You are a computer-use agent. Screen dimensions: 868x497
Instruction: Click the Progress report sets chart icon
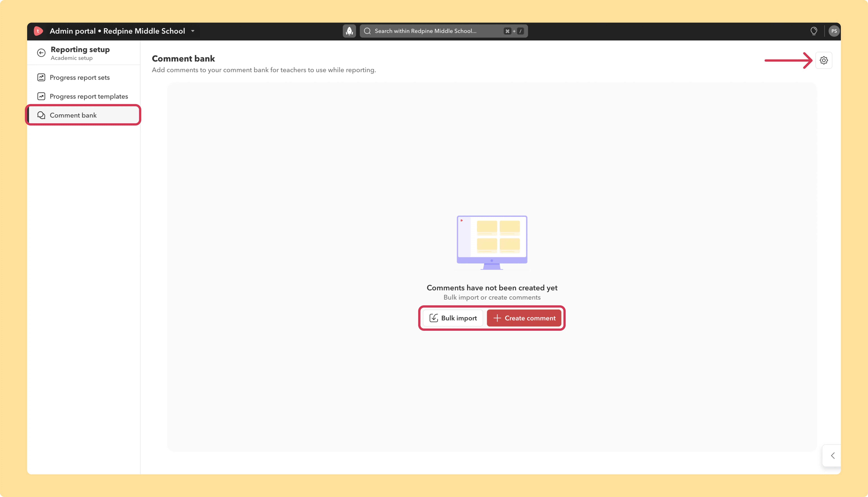41,77
